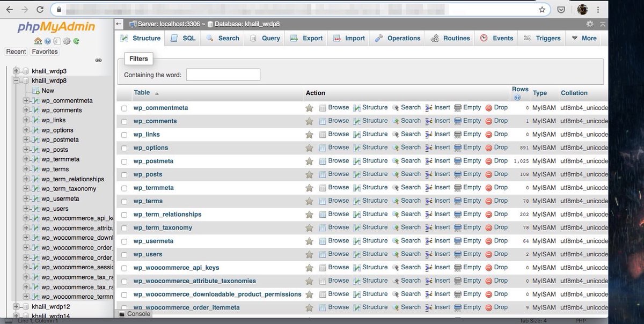Image resolution: width=644 pixels, height=324 pixels.
Task: Click the Containing the word filter field
Action: coord(223,75)
